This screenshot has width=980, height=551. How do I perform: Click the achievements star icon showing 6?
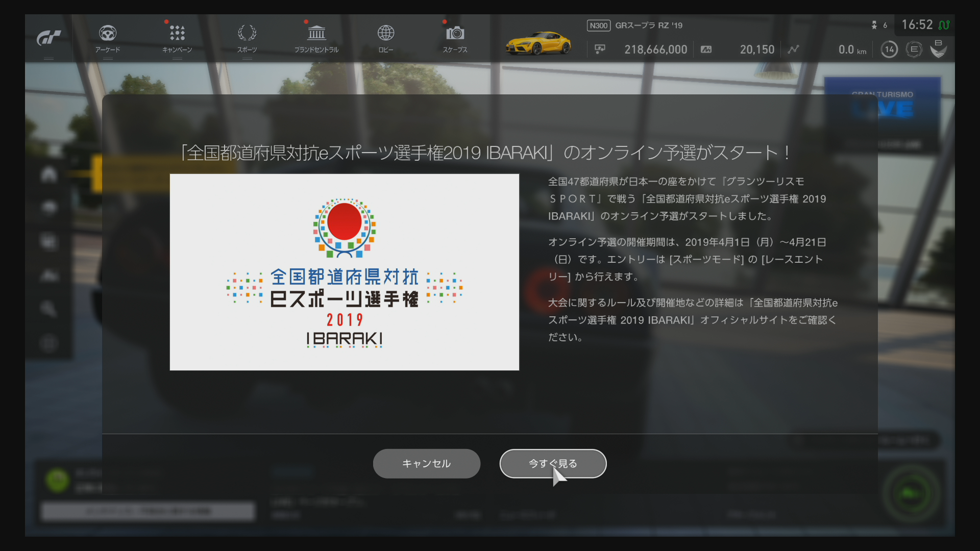click(x=874, y=25)
